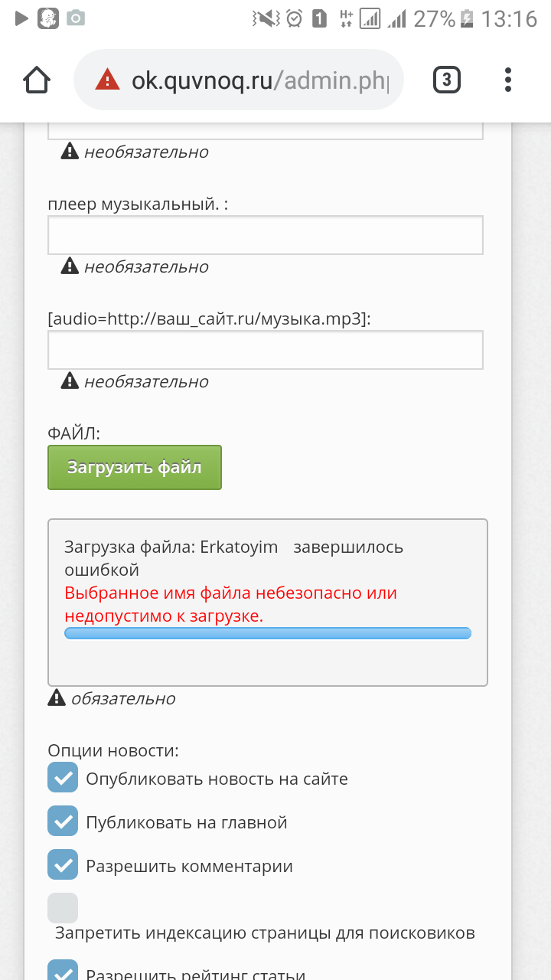
Task: Uncheck Публиковать на главной checkbox
Action: [63, 821]
